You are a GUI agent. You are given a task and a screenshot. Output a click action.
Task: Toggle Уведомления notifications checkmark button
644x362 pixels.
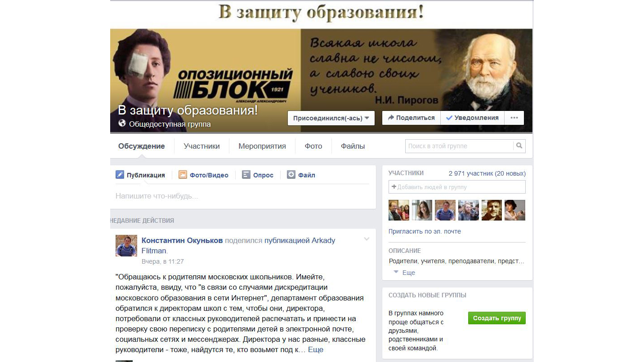coord(472,118)
